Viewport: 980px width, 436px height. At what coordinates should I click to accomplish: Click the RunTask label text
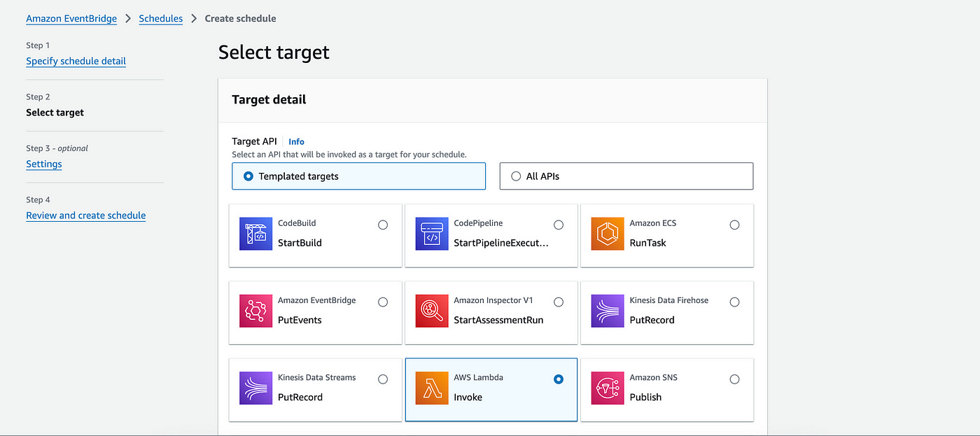pyautogui.click(x=647, y=243)
